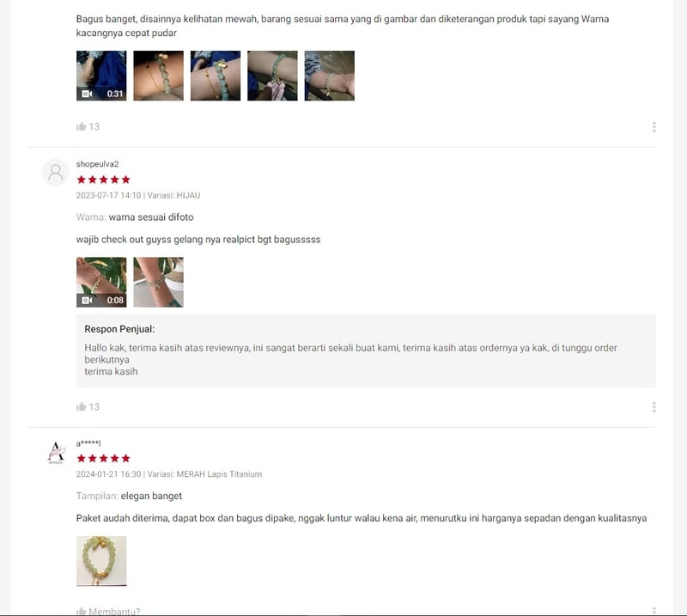The image size is (687, 616).
Task: Open the second photo in the first review
Action: (x=159, y=76)
